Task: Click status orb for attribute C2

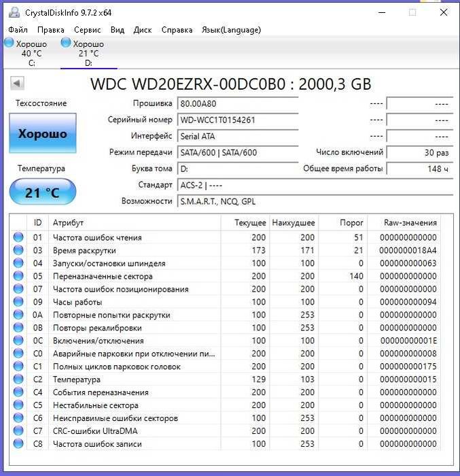Action: (18, 379)
